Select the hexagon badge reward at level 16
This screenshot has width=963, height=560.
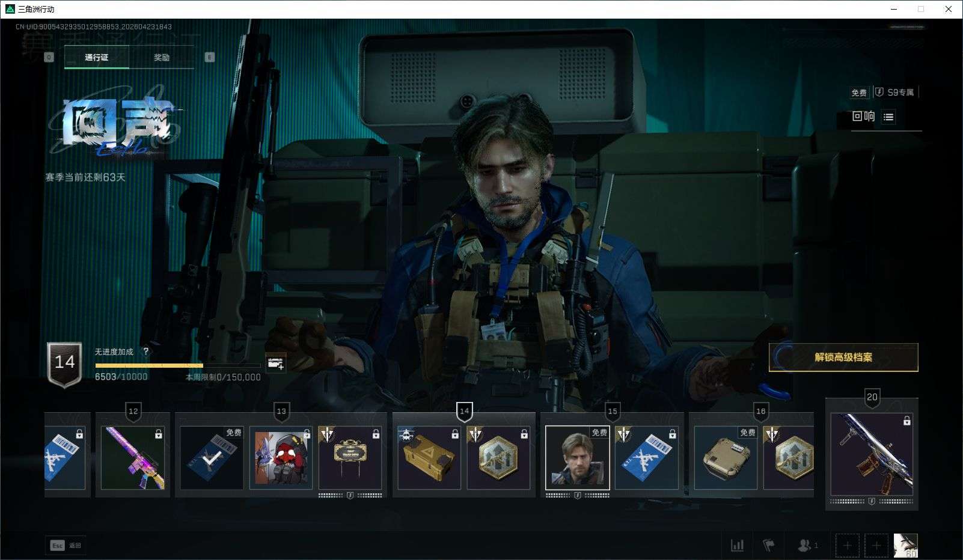(x=789, y=458)
